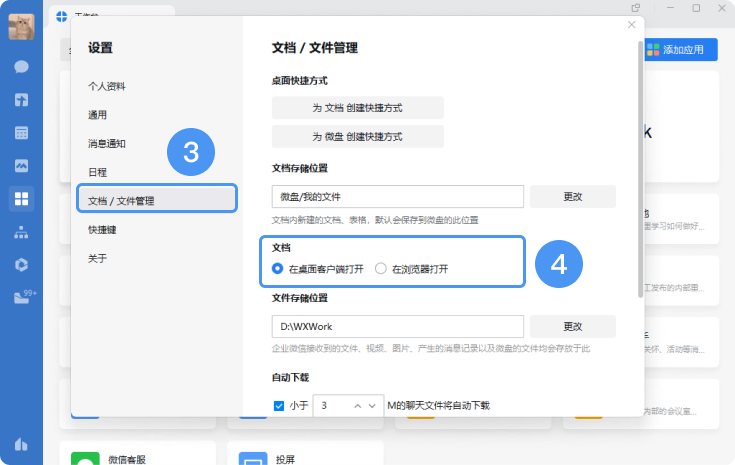Click the settings dialog vertical scrollbar

coord(639,170)
